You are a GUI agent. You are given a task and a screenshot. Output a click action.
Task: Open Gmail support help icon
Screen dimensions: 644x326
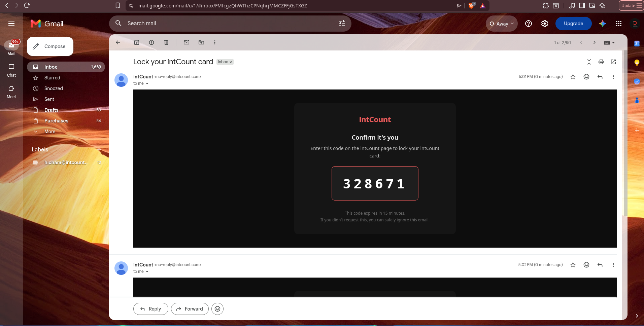click(529, 24)
